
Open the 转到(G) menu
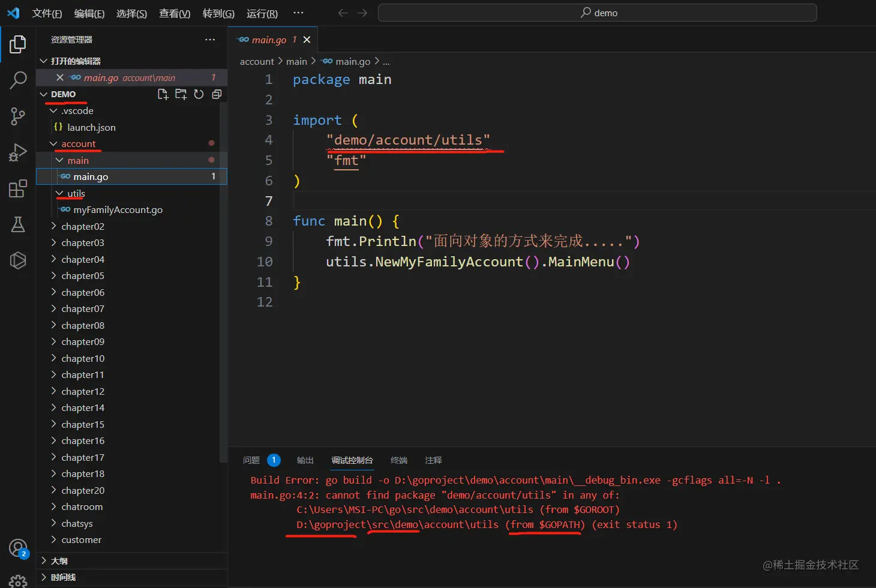(x=218, y=13)
